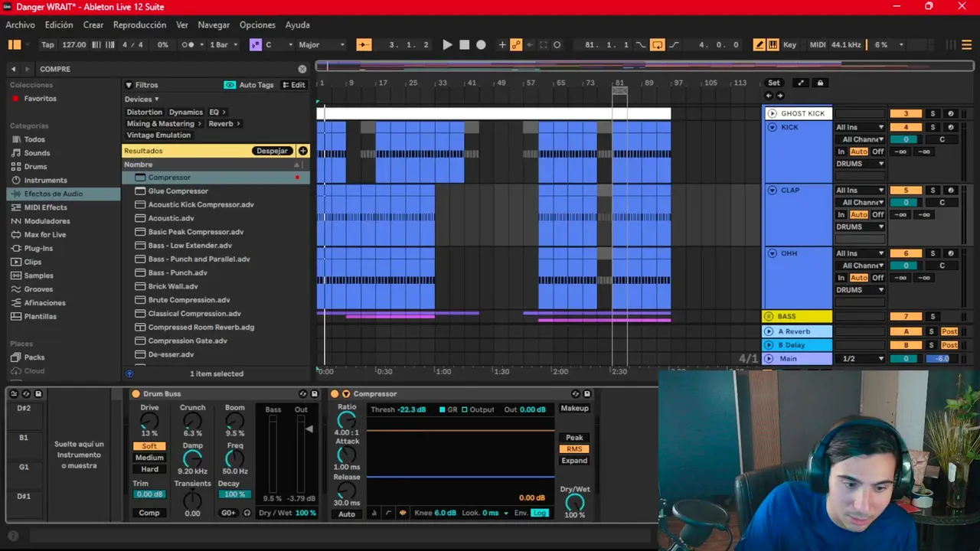
Task: Expand the Devices filter dropdown
Action: click(x=142, y=99)
